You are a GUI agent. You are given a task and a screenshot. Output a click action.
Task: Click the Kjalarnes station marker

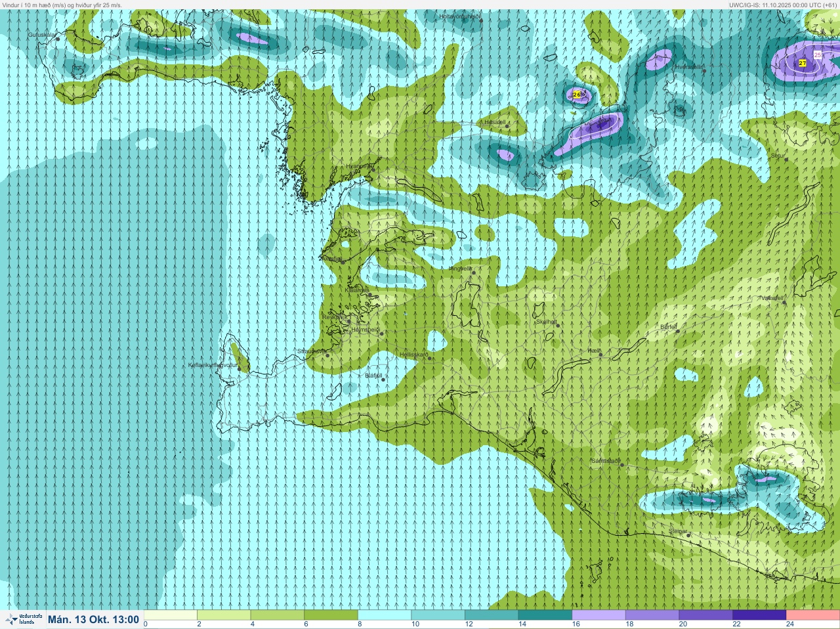[x=370, y=295]
